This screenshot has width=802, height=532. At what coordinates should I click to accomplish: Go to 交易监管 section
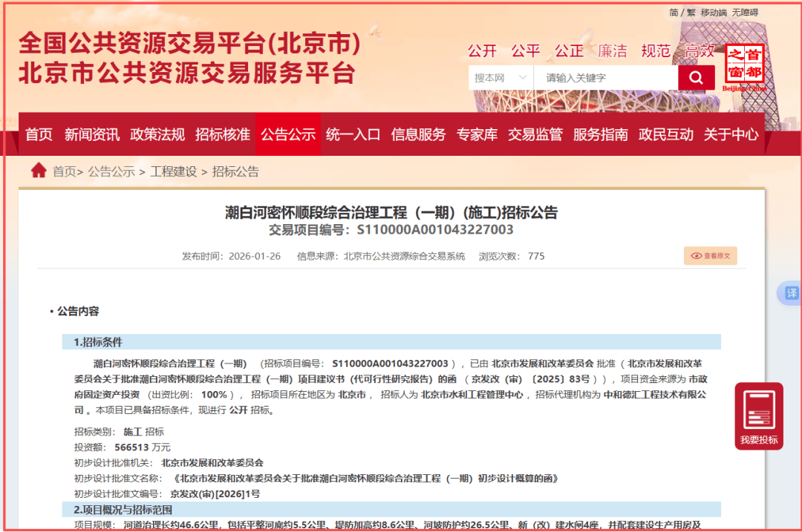[x=535, y=134]
